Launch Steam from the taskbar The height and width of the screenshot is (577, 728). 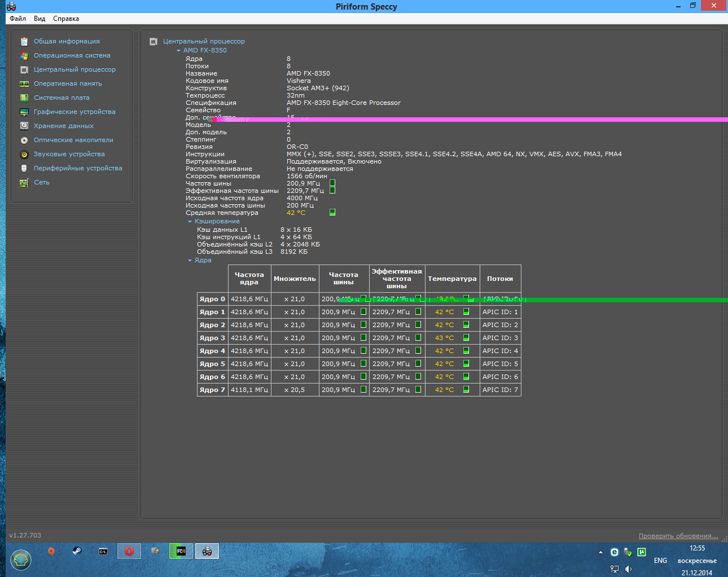click(x=77, y=551)
